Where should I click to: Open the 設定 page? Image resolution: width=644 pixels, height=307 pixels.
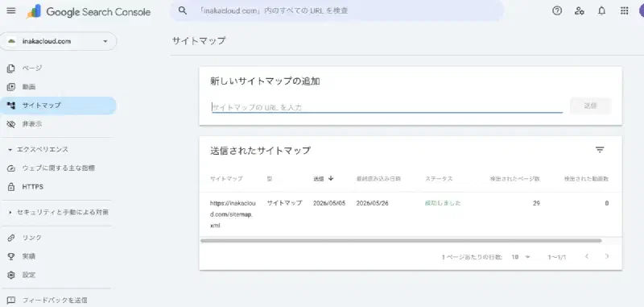coord(58,275)
